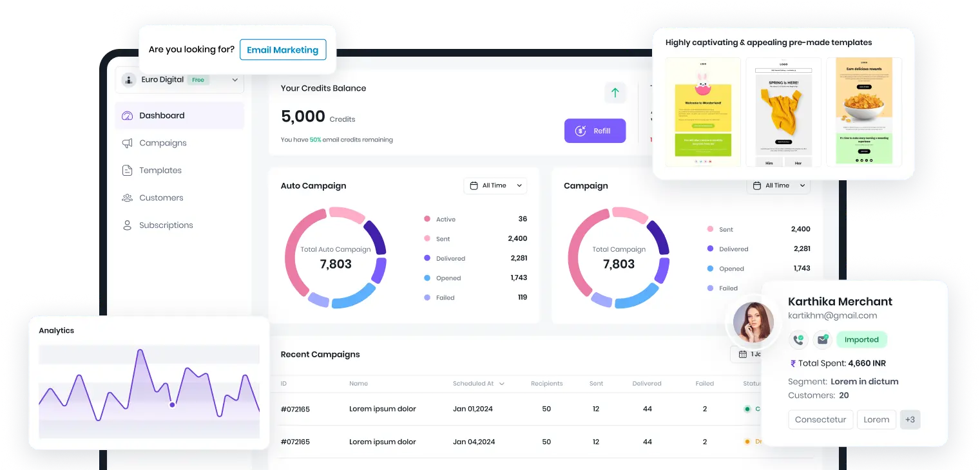Click the Failed column header
This screenshot has height=470, width=980.
[705, 384]
